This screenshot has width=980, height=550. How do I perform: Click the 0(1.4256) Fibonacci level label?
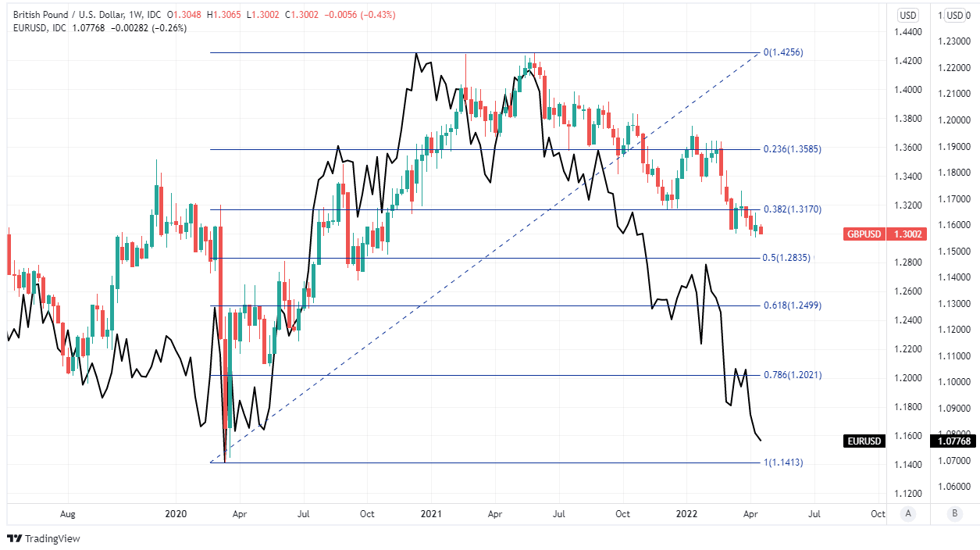(x=782, y=52)
